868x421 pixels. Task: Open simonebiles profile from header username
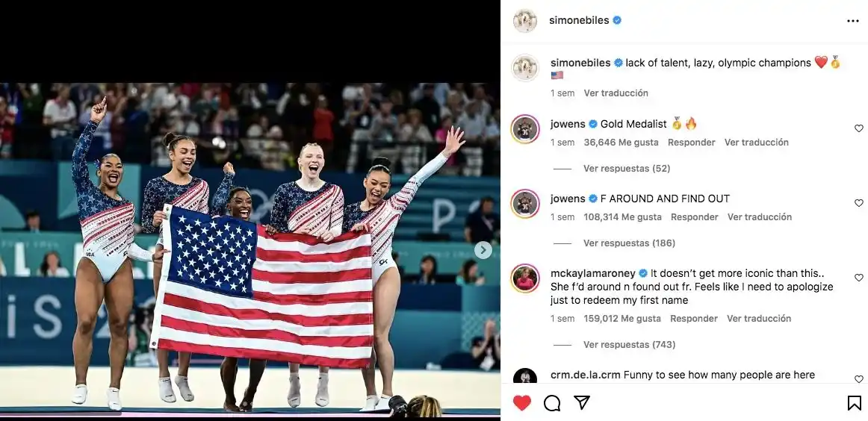[x=579, y=20]
